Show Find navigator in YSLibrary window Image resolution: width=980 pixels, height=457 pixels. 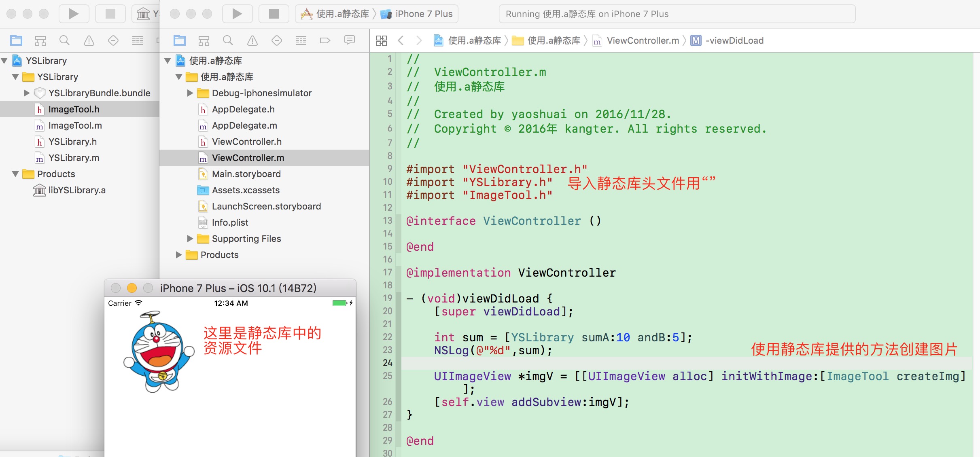[65, 40]
